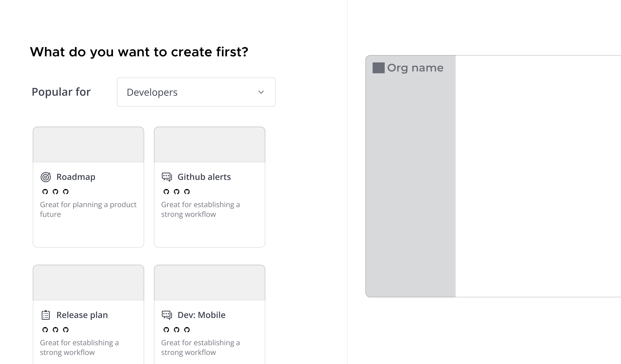This screenshot has height=364, width=621.
Task: Click the Github alerts chat icon
Action: [x=167, y=177]
